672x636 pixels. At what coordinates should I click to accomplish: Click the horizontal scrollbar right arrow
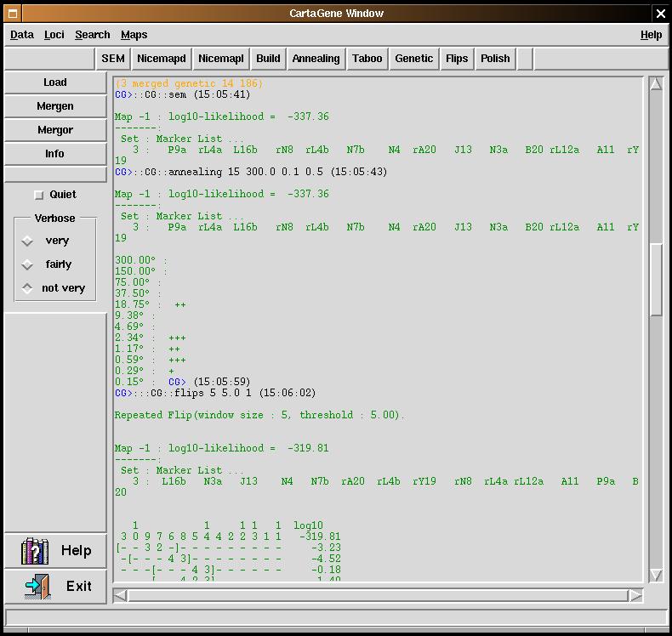pyautogui.click(x=636, y=595)
